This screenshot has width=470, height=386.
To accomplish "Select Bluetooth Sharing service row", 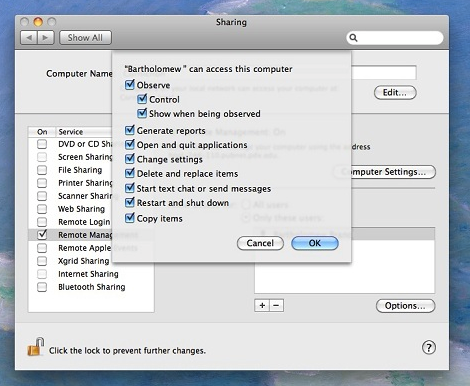I will coord(91,287).
